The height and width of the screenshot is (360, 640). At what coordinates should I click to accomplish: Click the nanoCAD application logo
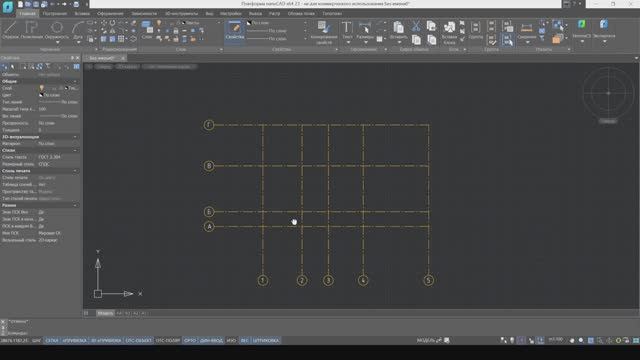pos(7,7)
